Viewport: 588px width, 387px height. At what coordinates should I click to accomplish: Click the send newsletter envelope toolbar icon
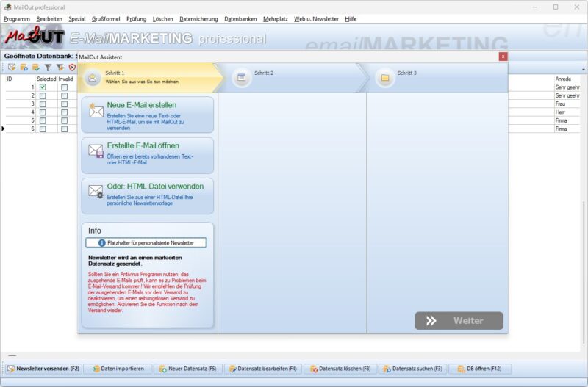tap(12, 68)
